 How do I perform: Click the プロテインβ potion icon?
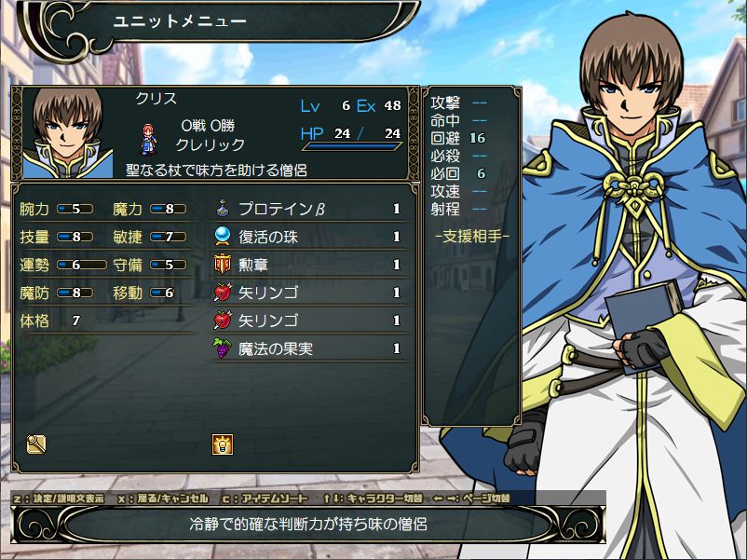pos(223,209)
